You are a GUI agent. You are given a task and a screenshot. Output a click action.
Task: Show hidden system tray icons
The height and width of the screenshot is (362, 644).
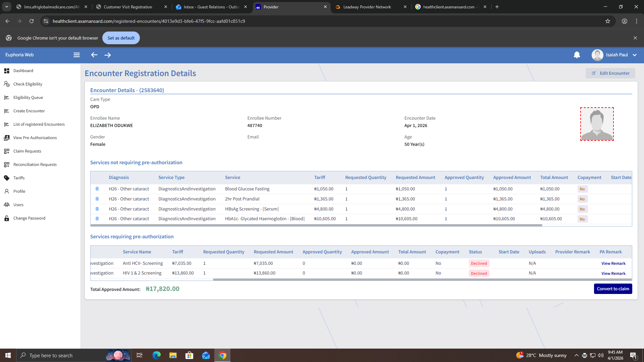(576, 355)
